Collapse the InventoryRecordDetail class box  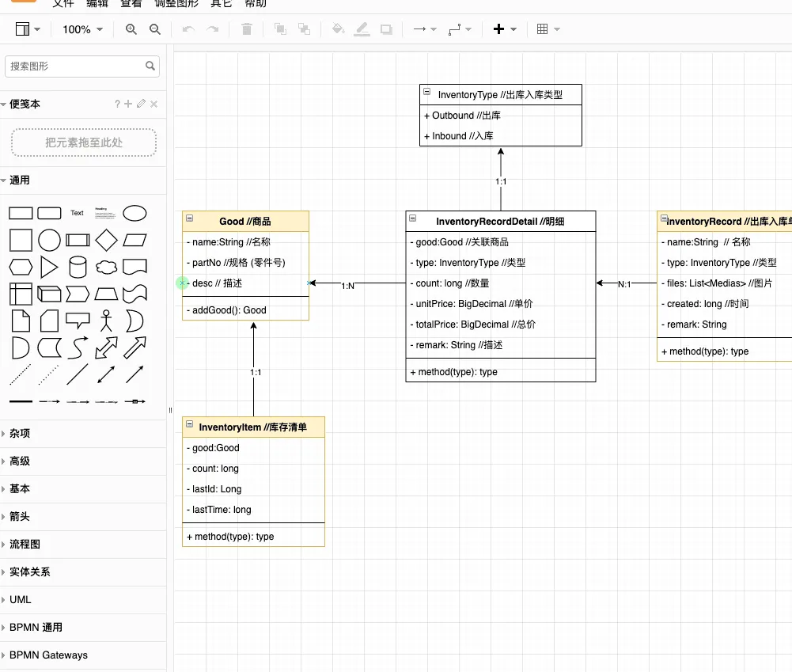(x=413, y=218)
